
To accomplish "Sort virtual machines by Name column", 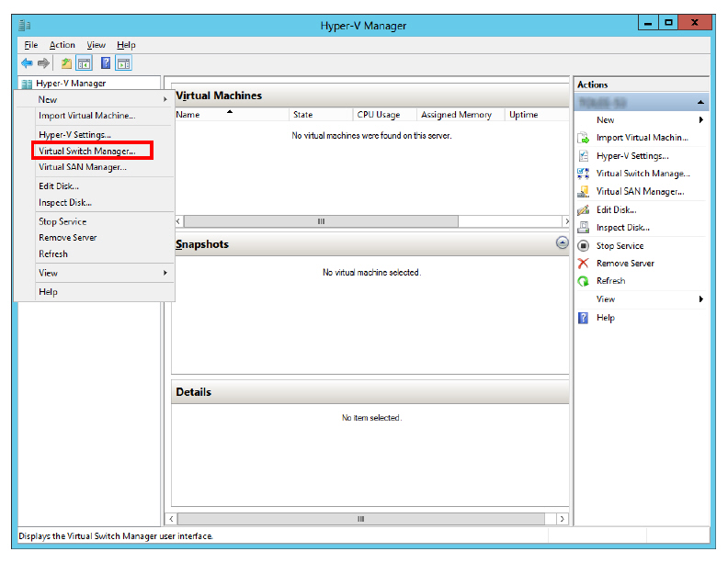I will pyautogui.click(x=232, y=115).
